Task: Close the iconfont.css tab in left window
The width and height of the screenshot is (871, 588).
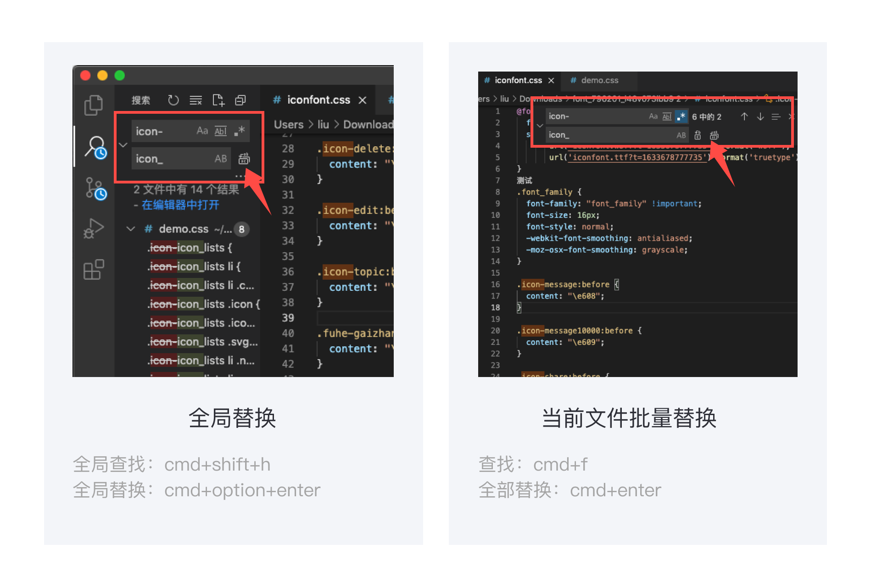Action: (x=363, y=100)
